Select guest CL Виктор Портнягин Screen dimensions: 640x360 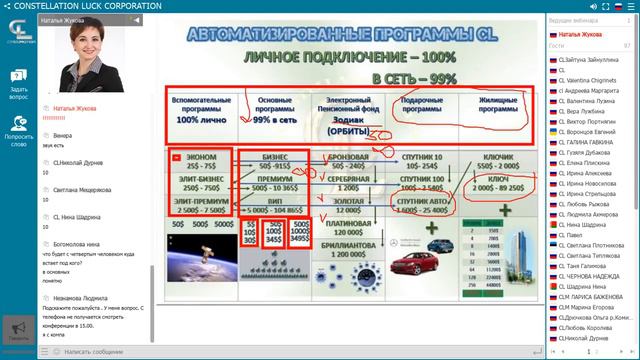(587, 122)
